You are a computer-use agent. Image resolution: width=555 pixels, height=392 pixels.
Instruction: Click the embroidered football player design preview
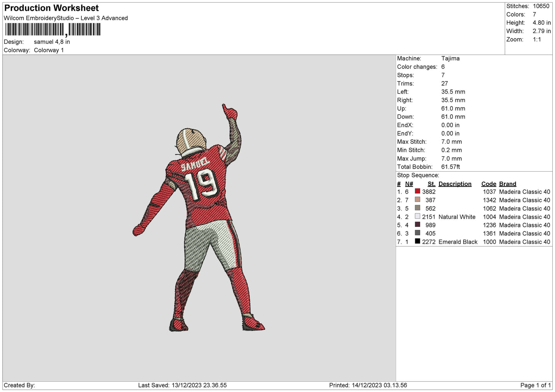point(199,218)
